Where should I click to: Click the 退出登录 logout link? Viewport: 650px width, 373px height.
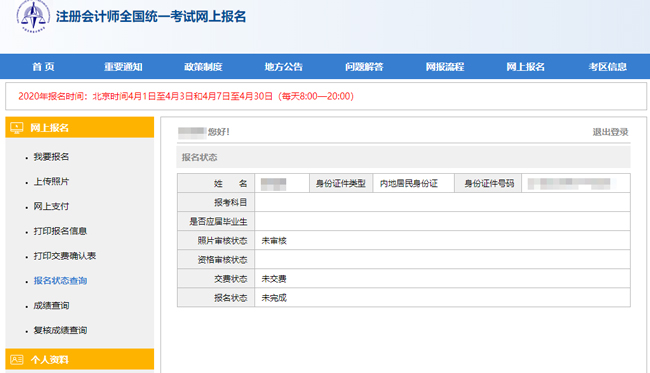(610, 132)
